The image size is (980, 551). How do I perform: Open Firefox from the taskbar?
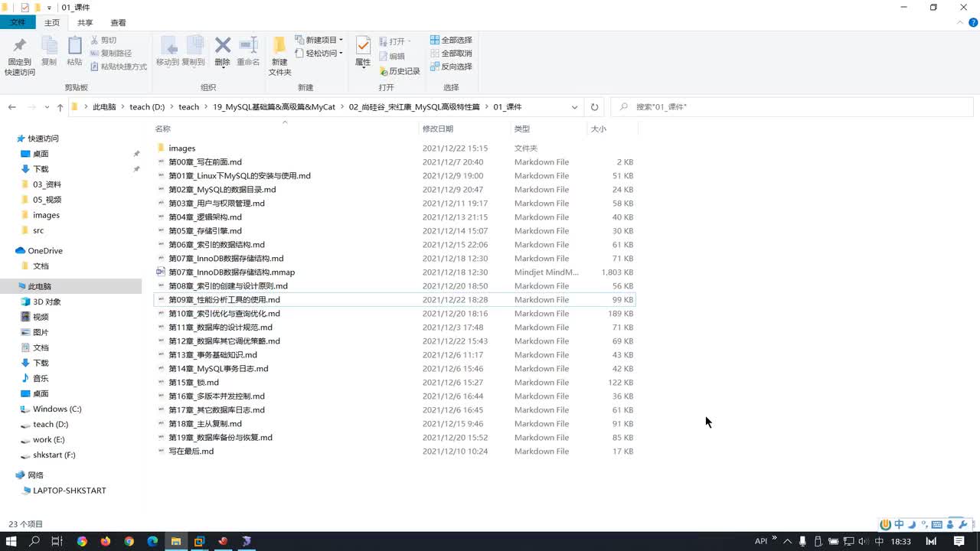click(105, 541)
